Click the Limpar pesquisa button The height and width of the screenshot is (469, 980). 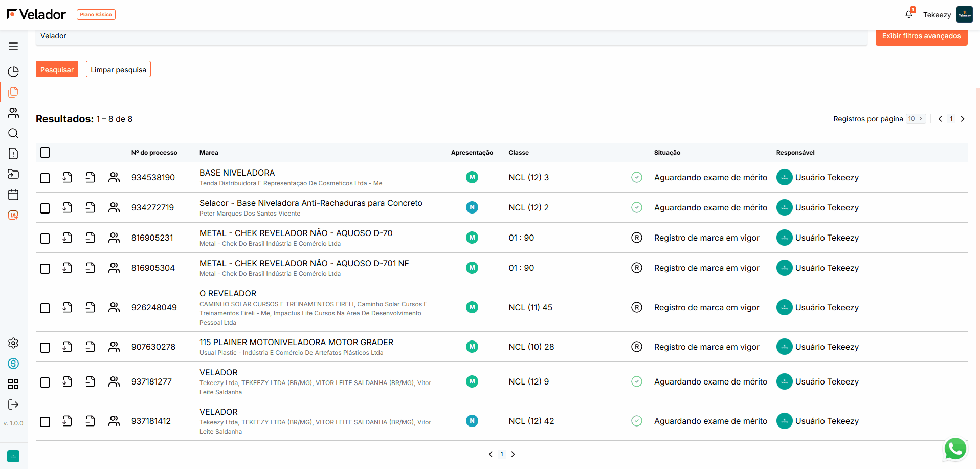coord(118,70)
